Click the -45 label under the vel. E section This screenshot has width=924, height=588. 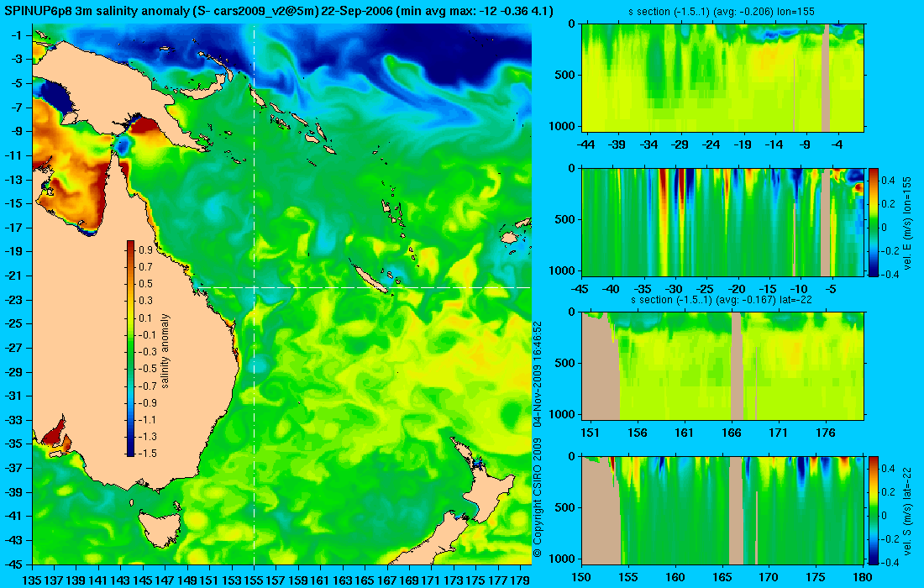pos(580,289)
